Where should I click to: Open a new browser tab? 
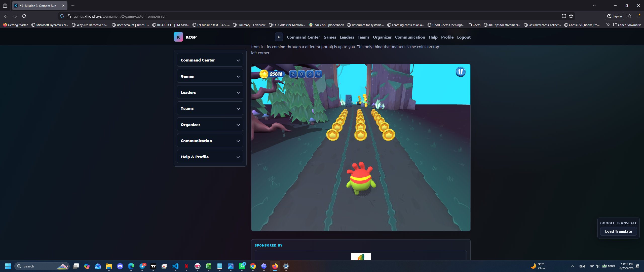coord(73,6)
